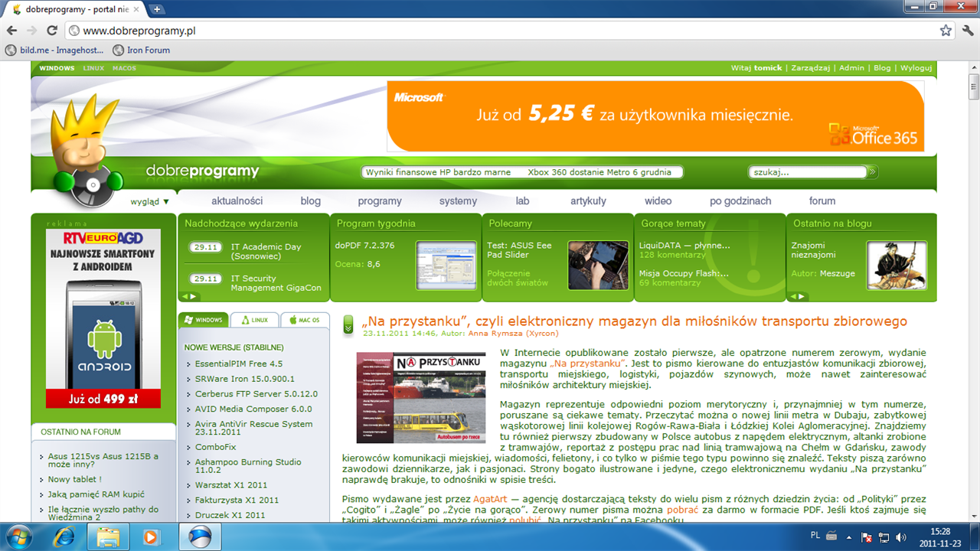
Task: Select the WINDOWS software tab
Action: (x=203, y=320)
